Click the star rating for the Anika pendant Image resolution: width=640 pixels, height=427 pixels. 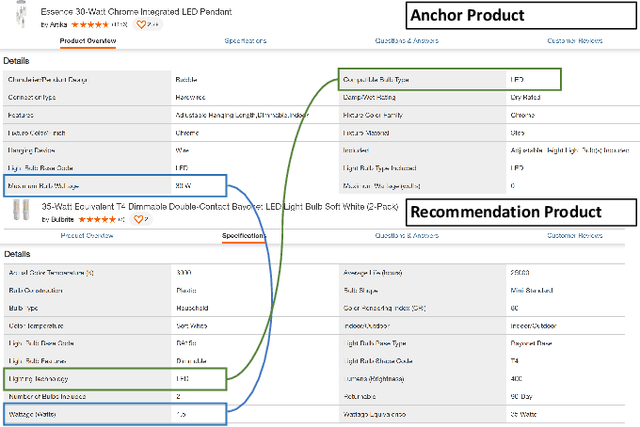click(87, 23)
